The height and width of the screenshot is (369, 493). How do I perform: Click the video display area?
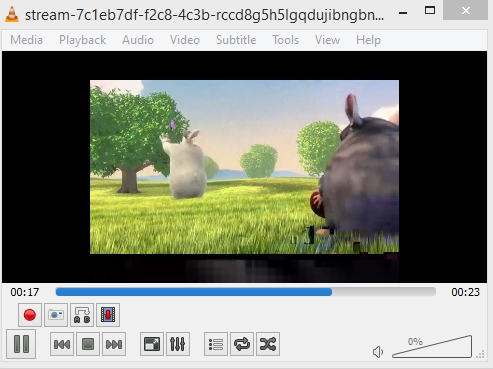point(244,167)
